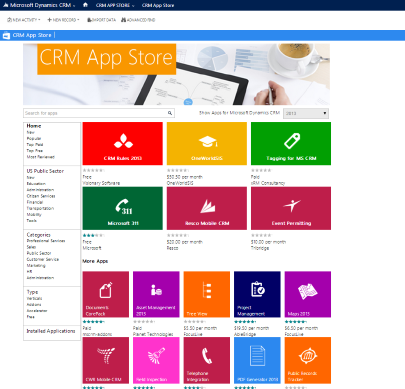The height and width of the screenshot is (389, 405).
Task: Open Advanced Find from command bar
Action: point(138,20)
